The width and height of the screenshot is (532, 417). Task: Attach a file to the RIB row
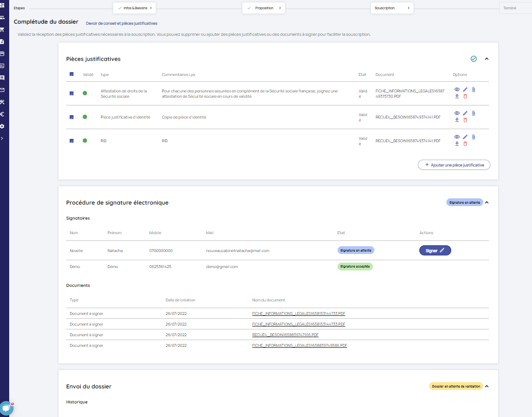[x=473, y=137]
